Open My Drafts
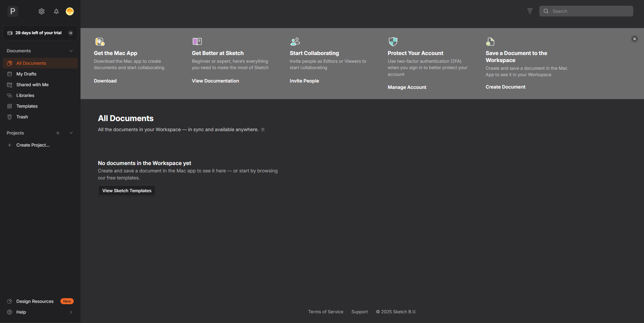This screenshot has width=644, height=323. (x=40, y=74)
